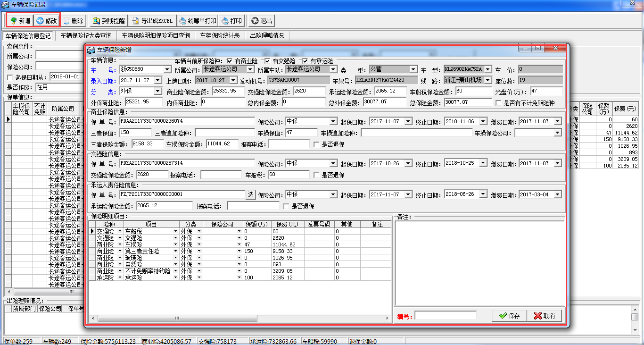Toggle the 有商业险 checkbox
The width and height of the screenshot is (644, 345).
tap(230, 61)
